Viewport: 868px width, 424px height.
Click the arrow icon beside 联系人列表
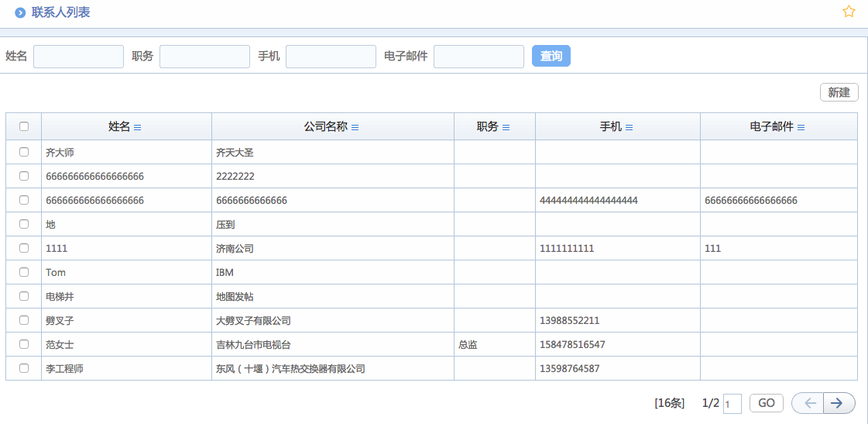20,13
